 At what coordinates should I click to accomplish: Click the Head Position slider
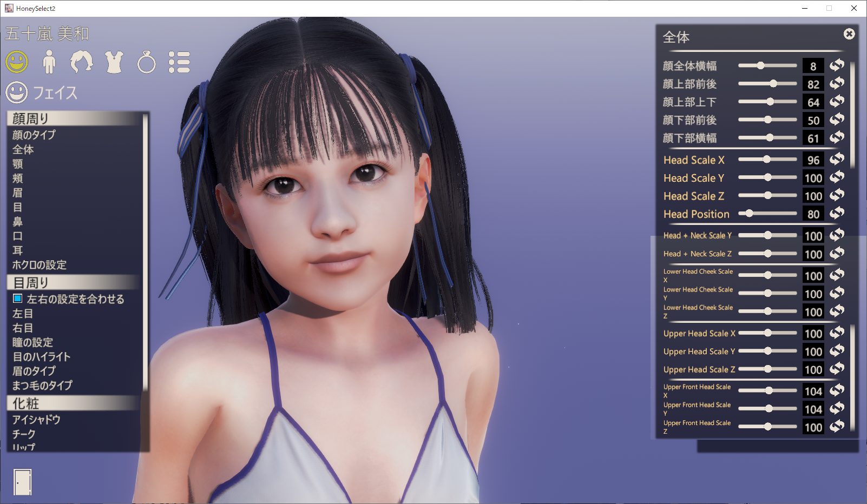[767, 214]
